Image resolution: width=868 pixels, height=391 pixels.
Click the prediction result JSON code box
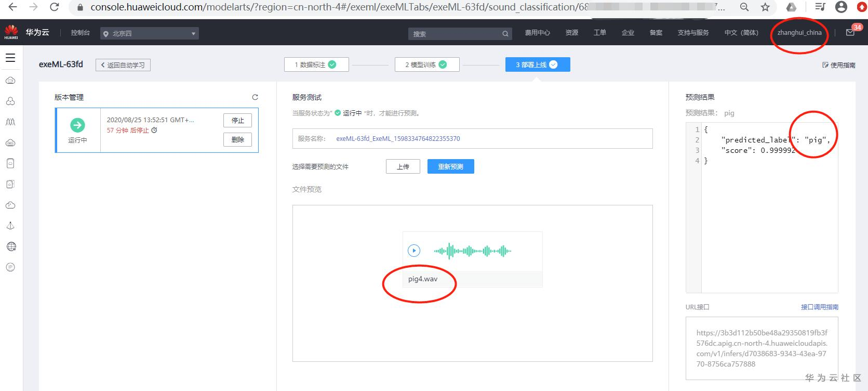(762, 208)
